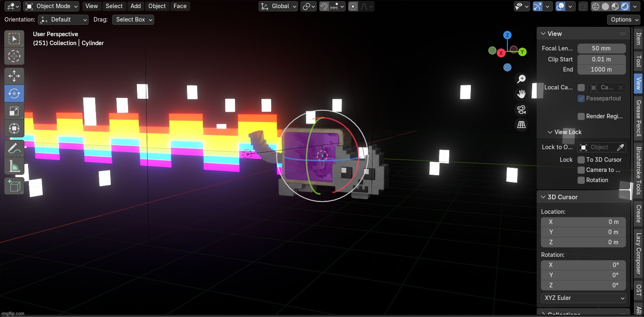Image resolution: width=644 pixels, height=317 pixels.
Task: Select the Move tool in toolbar
Action: click(x=14, y=76)
